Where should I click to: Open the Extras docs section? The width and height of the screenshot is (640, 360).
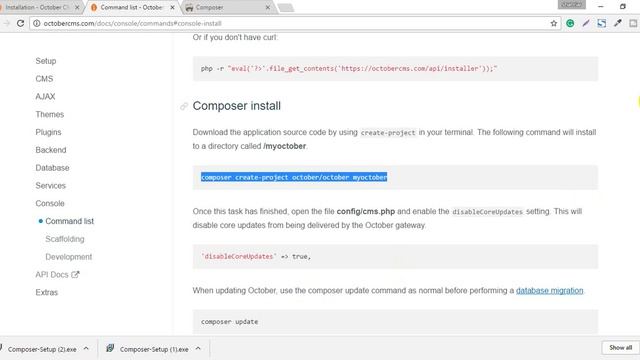click(47, 292)
